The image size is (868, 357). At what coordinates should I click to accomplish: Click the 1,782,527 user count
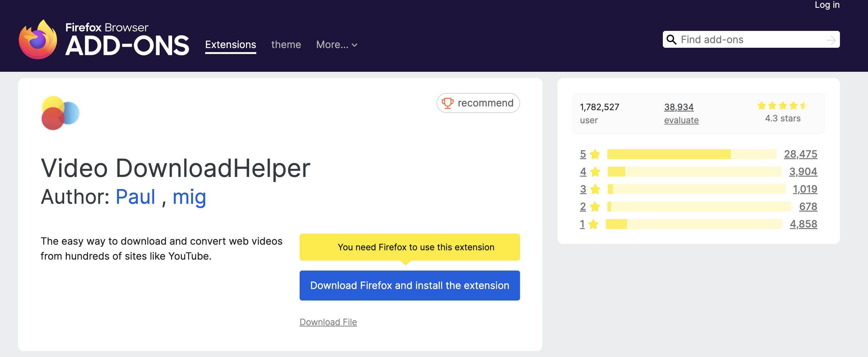(x=600, y=107)
